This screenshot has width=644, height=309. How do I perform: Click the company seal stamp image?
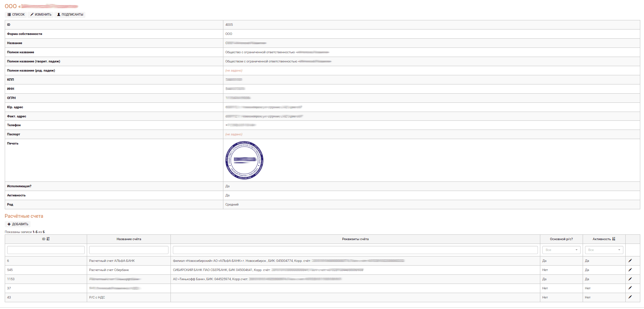pos(244,160)
